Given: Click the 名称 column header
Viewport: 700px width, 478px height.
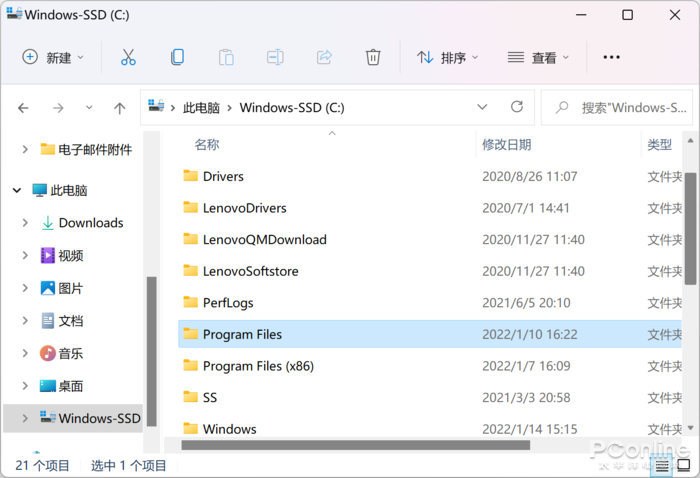Looking at the screenshot, I should [x=207, y=145].
